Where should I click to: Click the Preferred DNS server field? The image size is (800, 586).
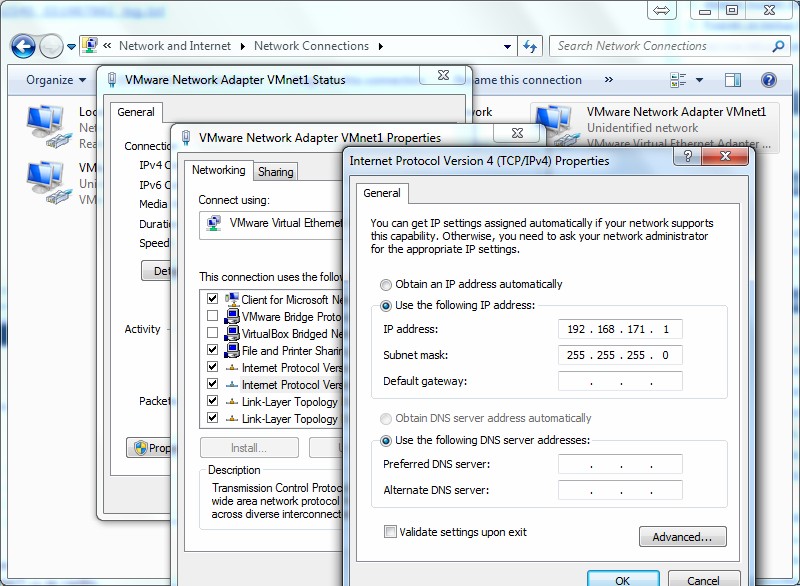pos(620,465)
